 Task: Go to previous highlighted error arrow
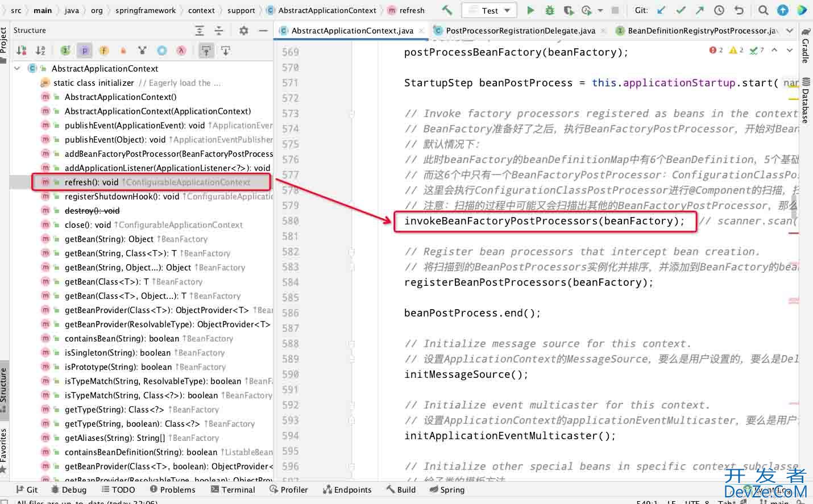pos(774,50)
